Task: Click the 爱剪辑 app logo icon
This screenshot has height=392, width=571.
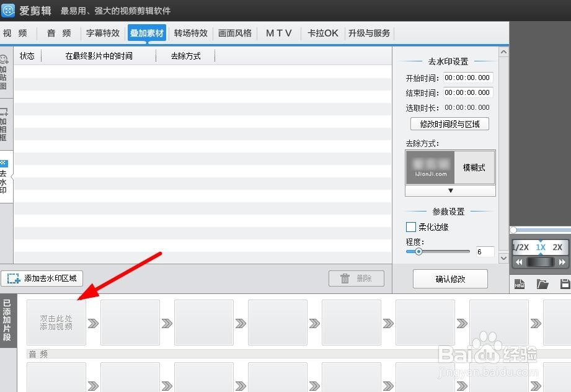Action: click(x=7, y=10)
